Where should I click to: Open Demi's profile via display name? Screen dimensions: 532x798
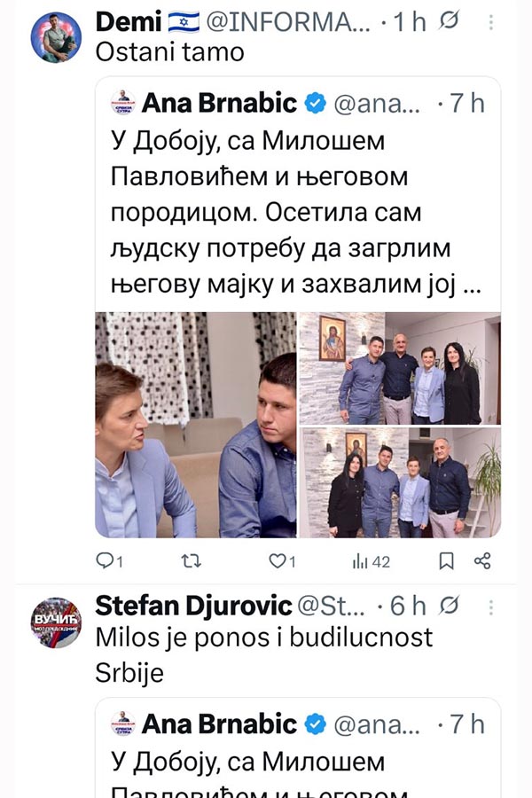[x=129, y=21]
